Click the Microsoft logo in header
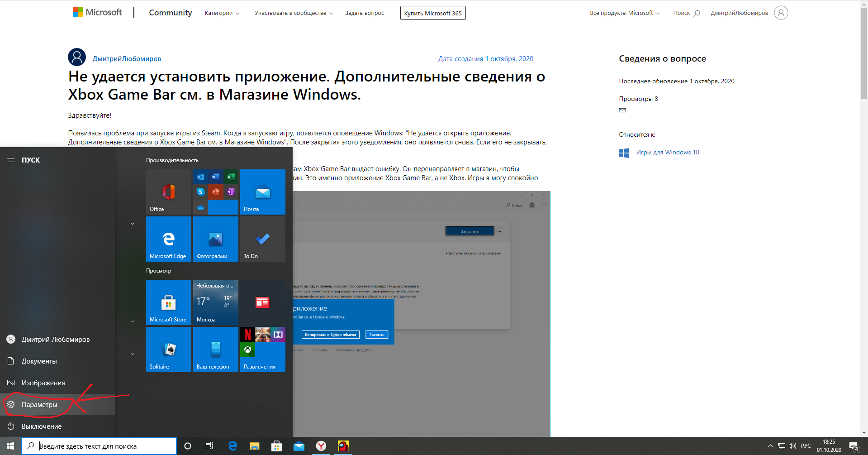Image resolution: width=868 pixels, height=455 pixels. click(x=97, y=12)
